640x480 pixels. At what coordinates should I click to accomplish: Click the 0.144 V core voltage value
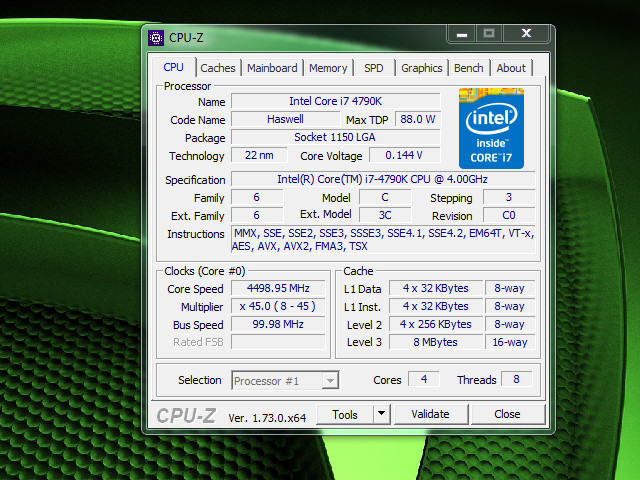tap(404, 155)
